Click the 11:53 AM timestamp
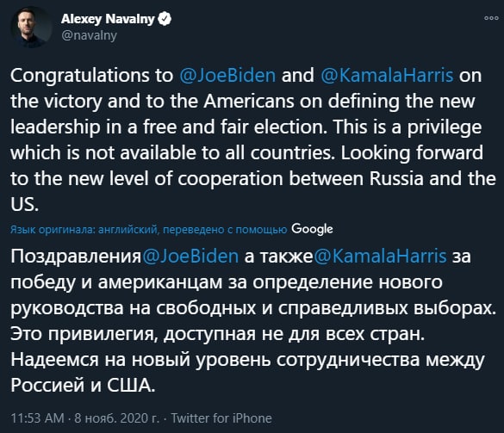Screen dimensions: 504x433 click(x=38, y=418)
